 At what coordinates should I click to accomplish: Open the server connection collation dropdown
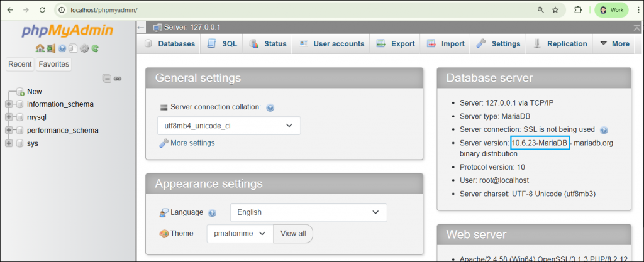point(228,126)
